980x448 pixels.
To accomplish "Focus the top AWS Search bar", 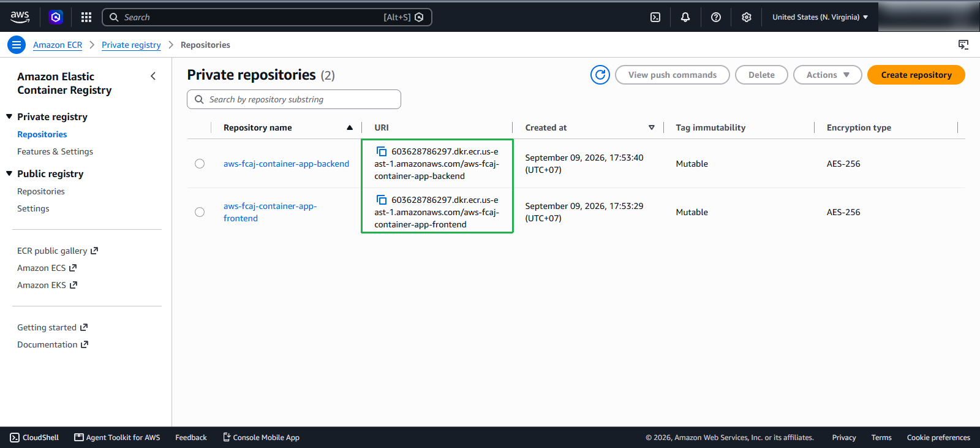I will (x=267, y=17).
